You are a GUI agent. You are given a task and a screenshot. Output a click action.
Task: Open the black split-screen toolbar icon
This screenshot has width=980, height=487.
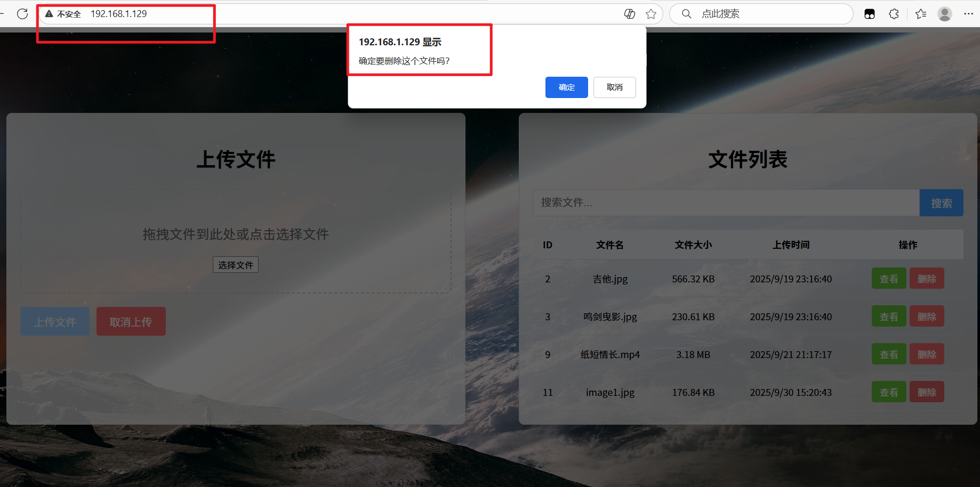(870, 14)
